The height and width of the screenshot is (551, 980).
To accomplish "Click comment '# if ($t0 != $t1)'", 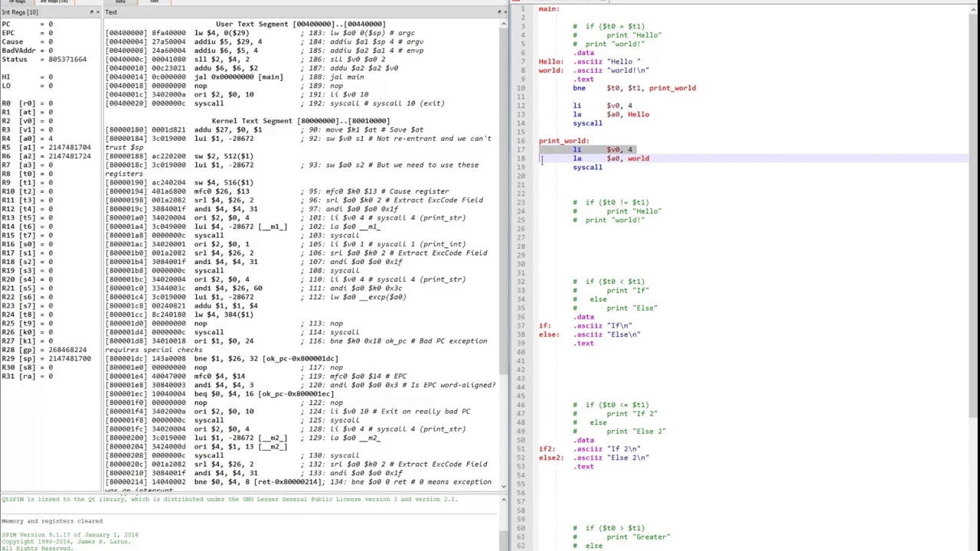I will [611, 202].
